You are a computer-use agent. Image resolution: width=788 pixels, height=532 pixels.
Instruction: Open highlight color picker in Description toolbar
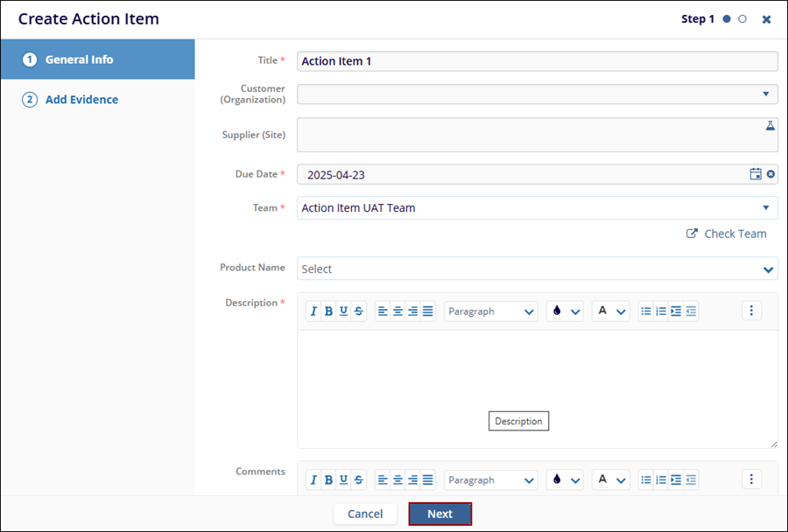[565, 311]
